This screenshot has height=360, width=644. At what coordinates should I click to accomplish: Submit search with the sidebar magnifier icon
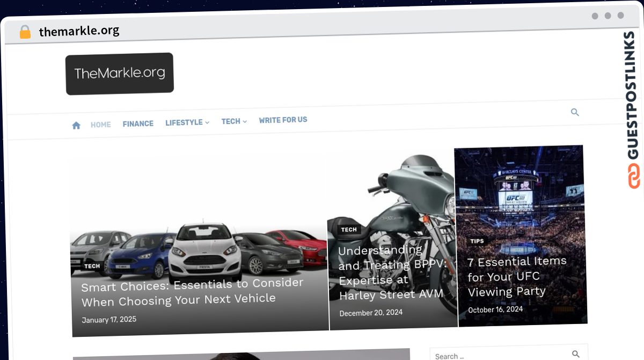[x=576, y=354]
